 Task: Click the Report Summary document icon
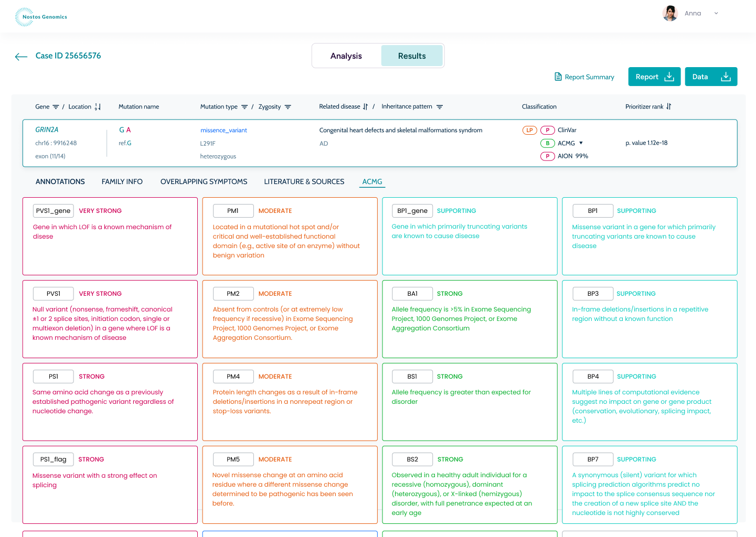coord(558,77)
